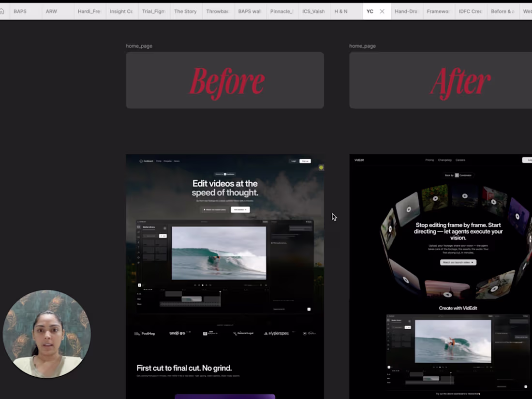
Task: Close the YC tab with the X
Action: 382,11
